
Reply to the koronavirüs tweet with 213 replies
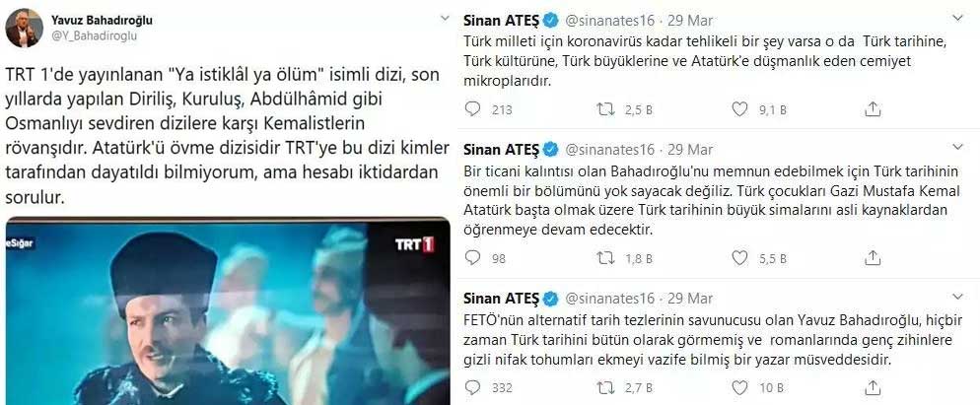tap(473, 109)
